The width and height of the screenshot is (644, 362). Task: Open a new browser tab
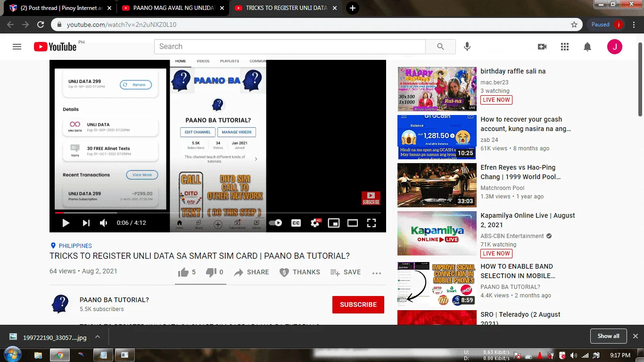pyautogui.click(x=353, y=8)
